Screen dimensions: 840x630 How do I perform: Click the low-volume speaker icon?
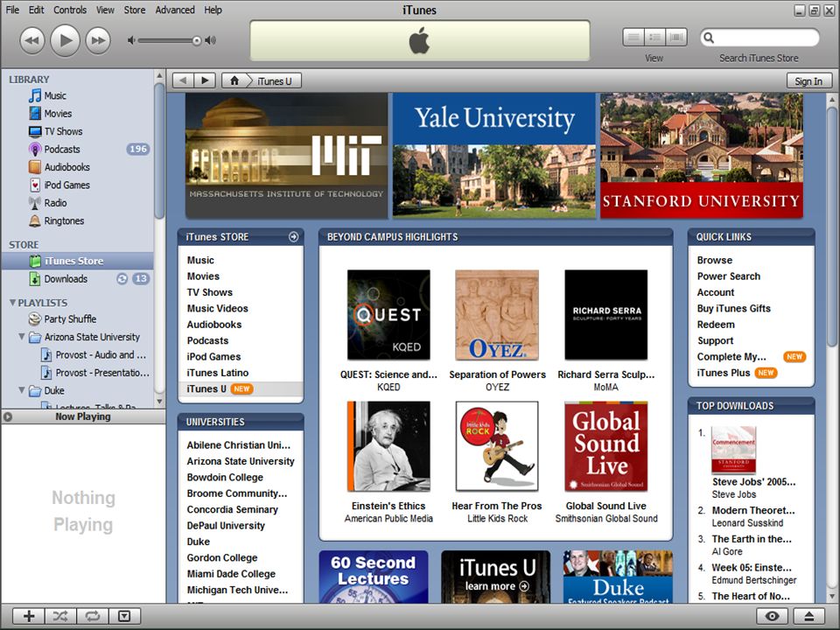(131, 40)
